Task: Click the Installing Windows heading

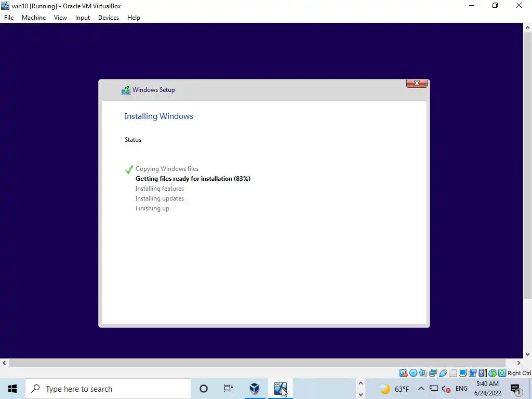Action: click(x=159, y=116)
